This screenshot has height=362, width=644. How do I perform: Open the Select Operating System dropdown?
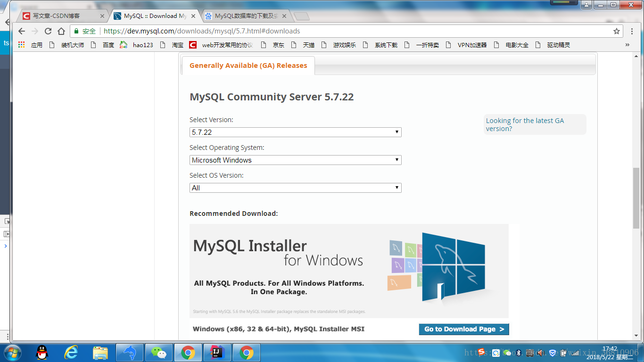[295, 160]
